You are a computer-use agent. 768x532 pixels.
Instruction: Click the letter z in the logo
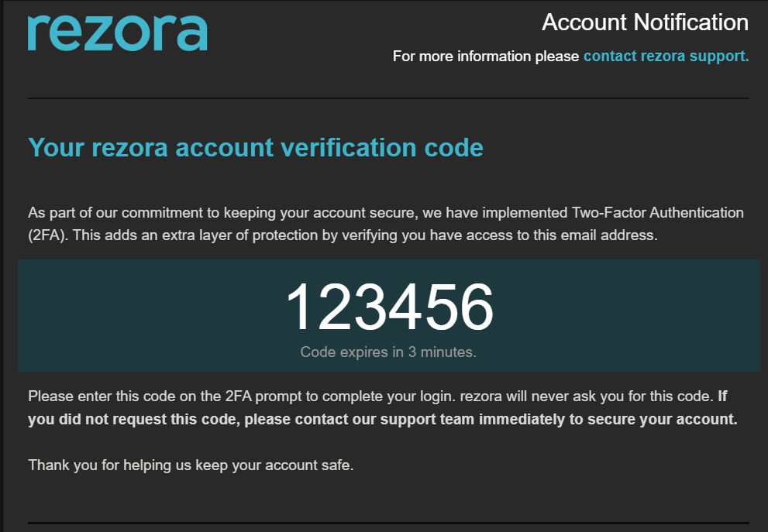[x=101, y=34]
